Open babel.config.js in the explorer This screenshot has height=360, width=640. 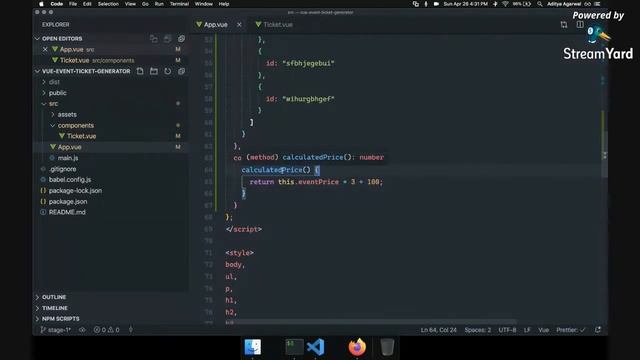(x=70, y=180)
